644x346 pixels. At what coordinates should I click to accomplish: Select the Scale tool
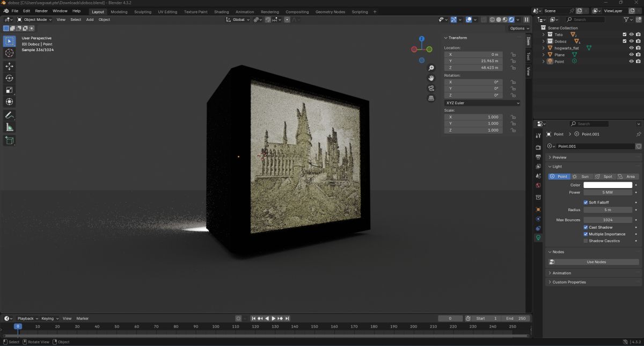(9, 90)
